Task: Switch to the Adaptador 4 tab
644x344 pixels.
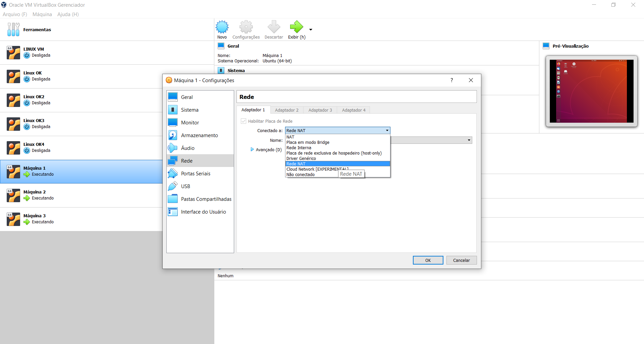Action: pos(354,110)
